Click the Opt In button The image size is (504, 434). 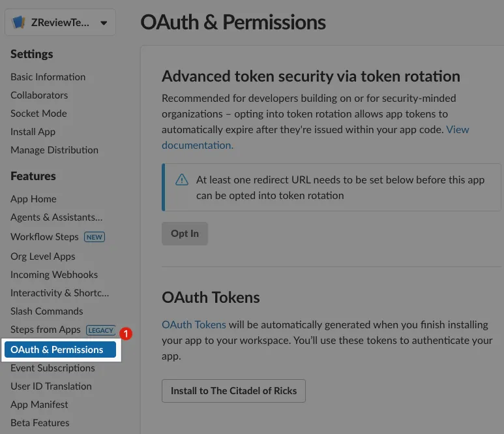click(x=185, y=234)
